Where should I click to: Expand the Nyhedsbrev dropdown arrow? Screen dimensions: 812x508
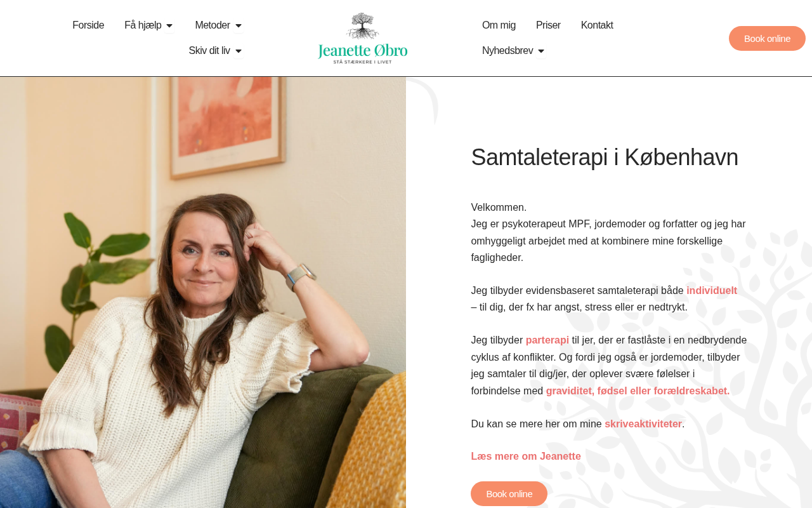click(541, 51)
